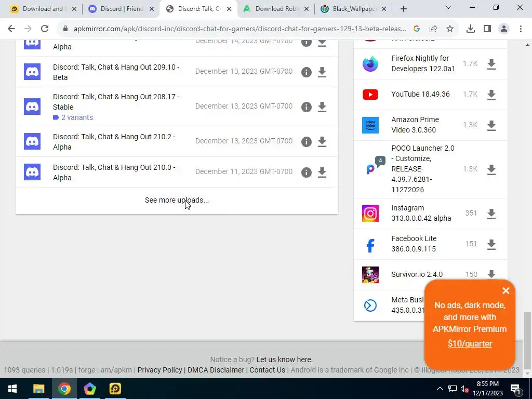Download Amazon Prime Video 3.0.360
The image size is (532, 399).
pyautogui.click(x=491, y=125)
